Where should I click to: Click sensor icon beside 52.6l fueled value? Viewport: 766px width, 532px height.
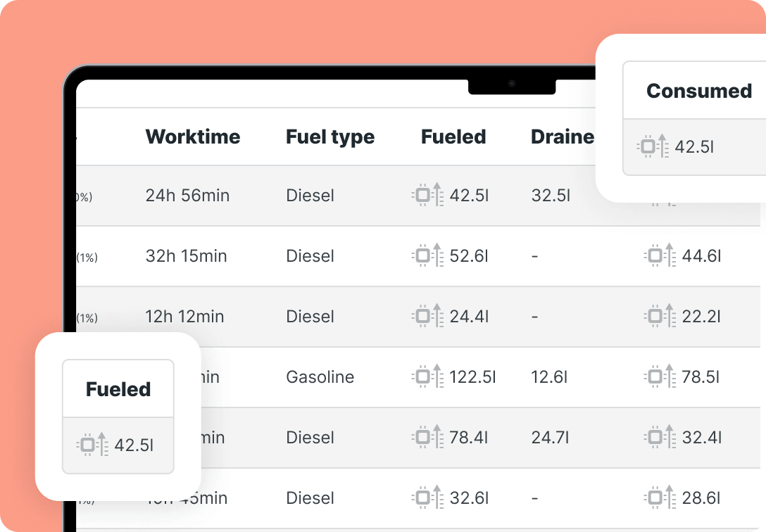point(428,255)
